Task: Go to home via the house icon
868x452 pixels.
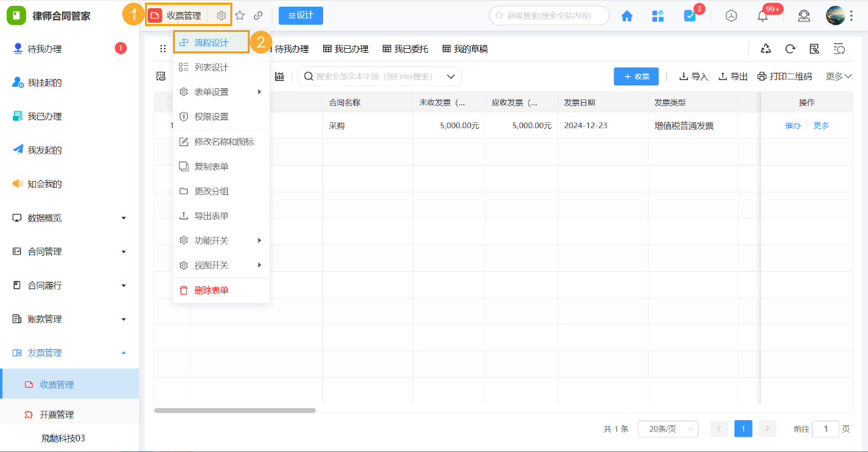Action: pyautogui.click(x=627, y=15)
